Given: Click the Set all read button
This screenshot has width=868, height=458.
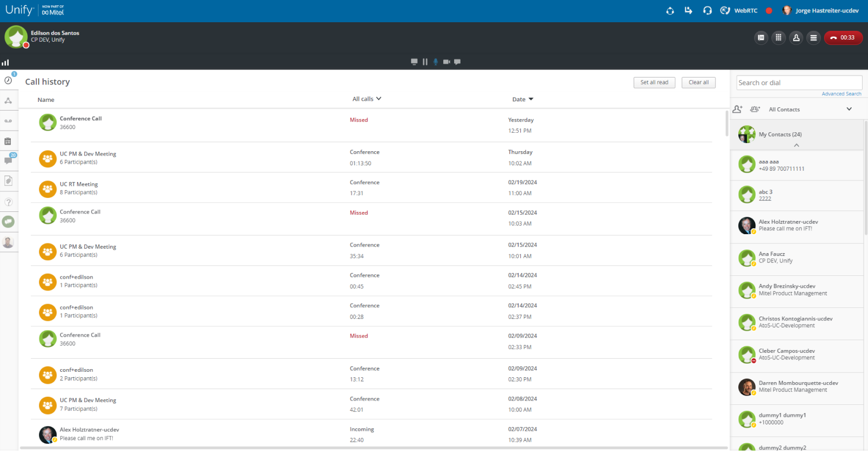Looking at the screenshot, I should pos(654,82).
